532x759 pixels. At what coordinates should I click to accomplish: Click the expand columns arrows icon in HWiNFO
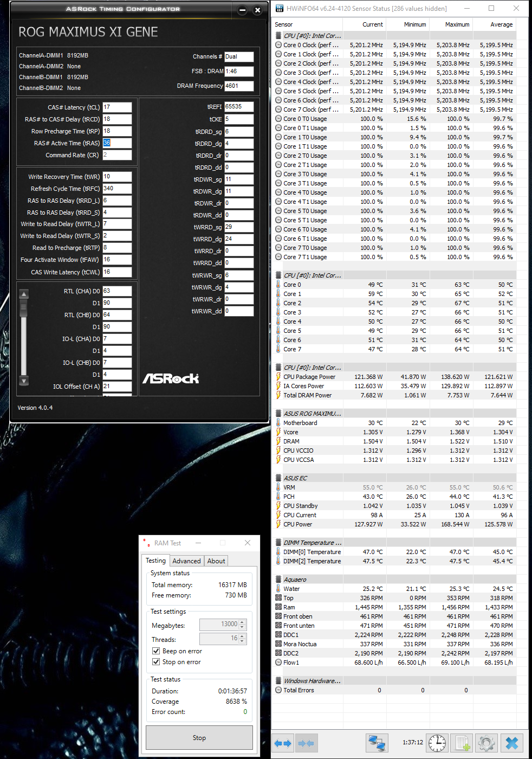click(x=283, y=743)
